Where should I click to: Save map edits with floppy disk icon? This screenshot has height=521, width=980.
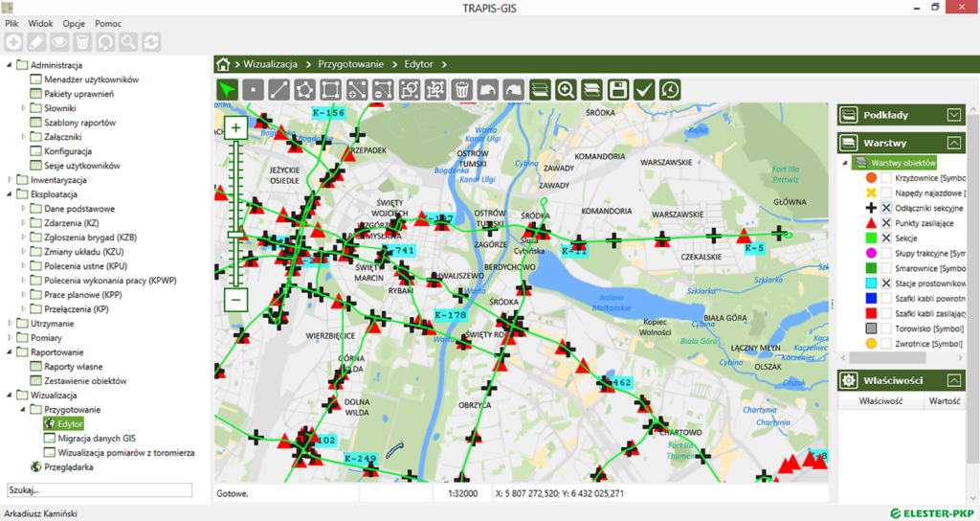point(618,90)
